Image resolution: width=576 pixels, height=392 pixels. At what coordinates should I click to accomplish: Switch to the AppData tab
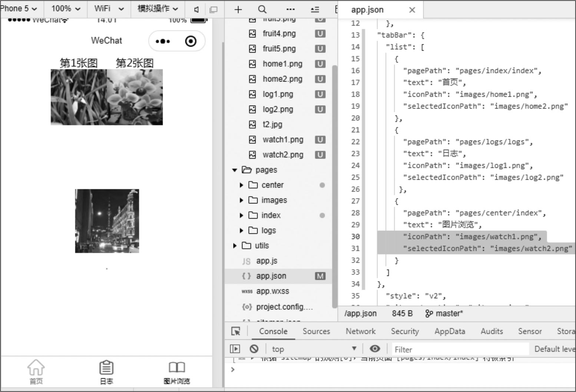[450, 331]
